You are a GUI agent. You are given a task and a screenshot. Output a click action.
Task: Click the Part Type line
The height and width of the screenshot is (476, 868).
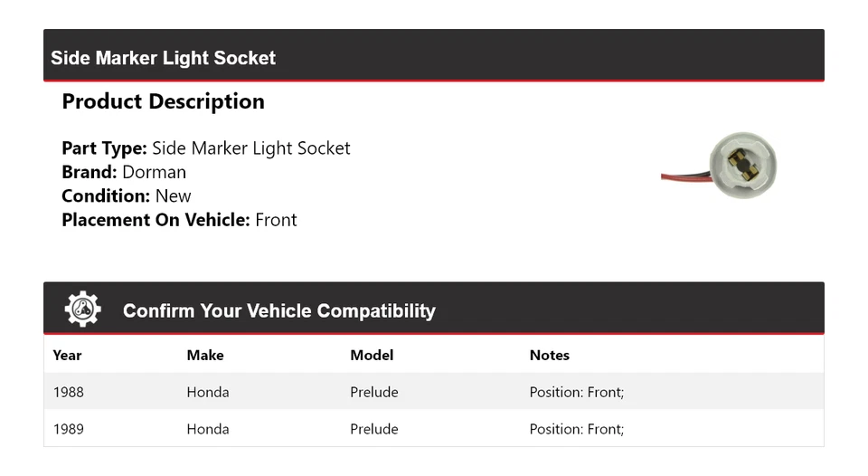point(205,148)
